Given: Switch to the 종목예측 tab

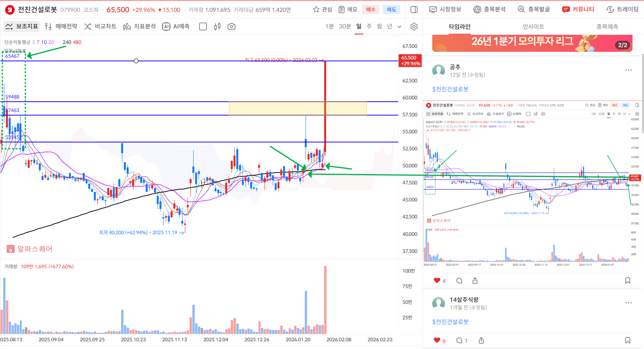Looking at the screenshot, I should click(x=607, y=27).
